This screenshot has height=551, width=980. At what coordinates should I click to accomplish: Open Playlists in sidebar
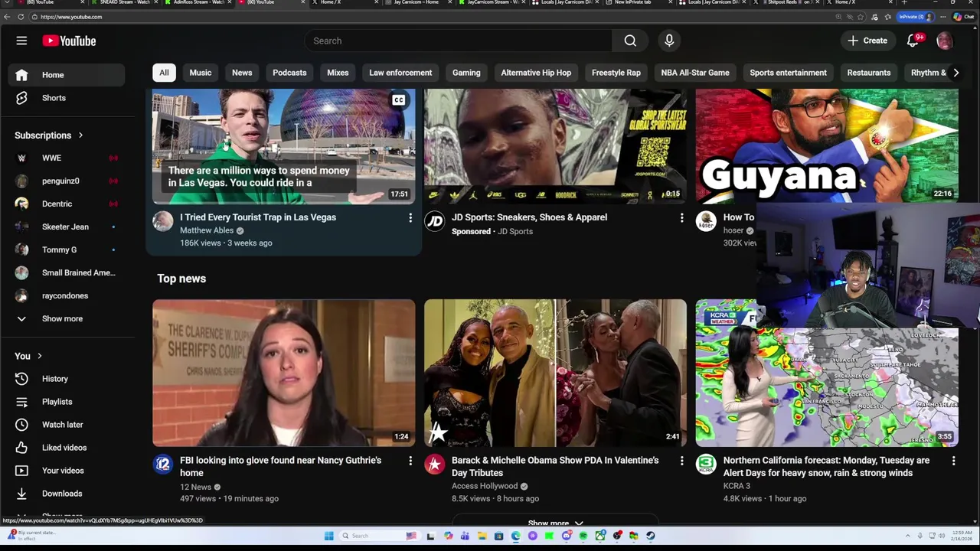(x=67, y=402)
